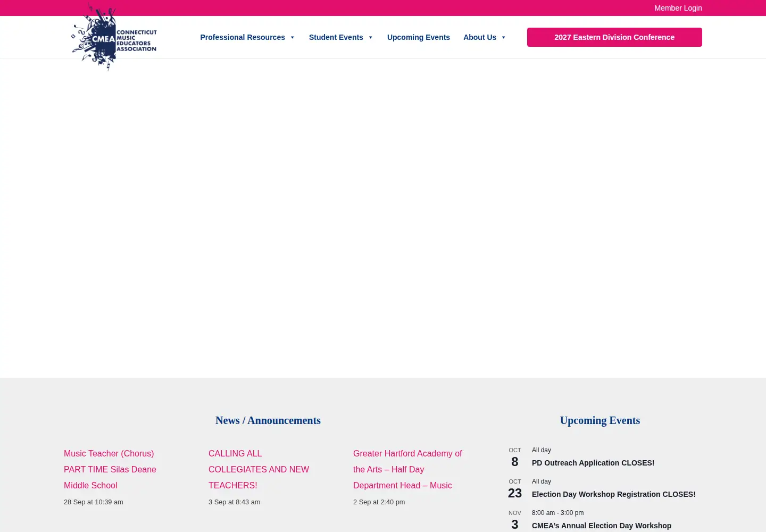Click the Upcoming Events section heading
766x532 pixels.
point(600,420)
